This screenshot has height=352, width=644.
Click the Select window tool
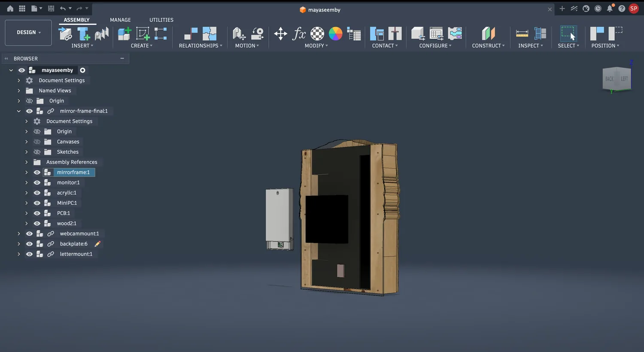tap(568, 33)
